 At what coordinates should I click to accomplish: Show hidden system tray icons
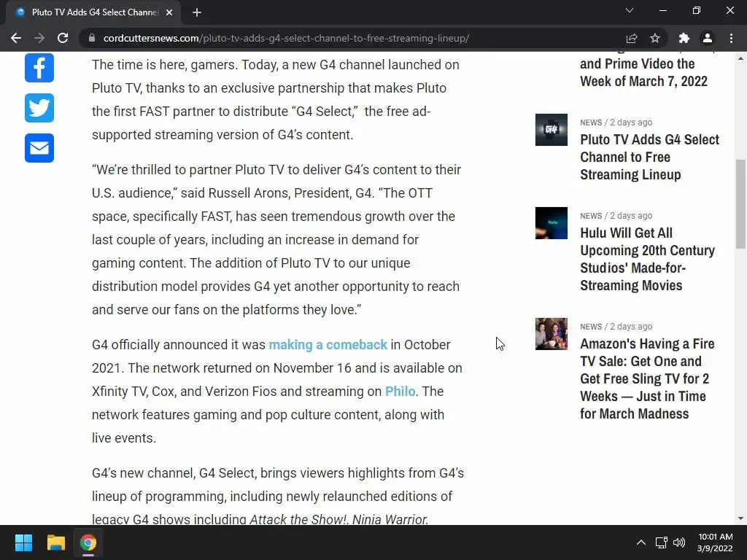[x=641, y=542]
